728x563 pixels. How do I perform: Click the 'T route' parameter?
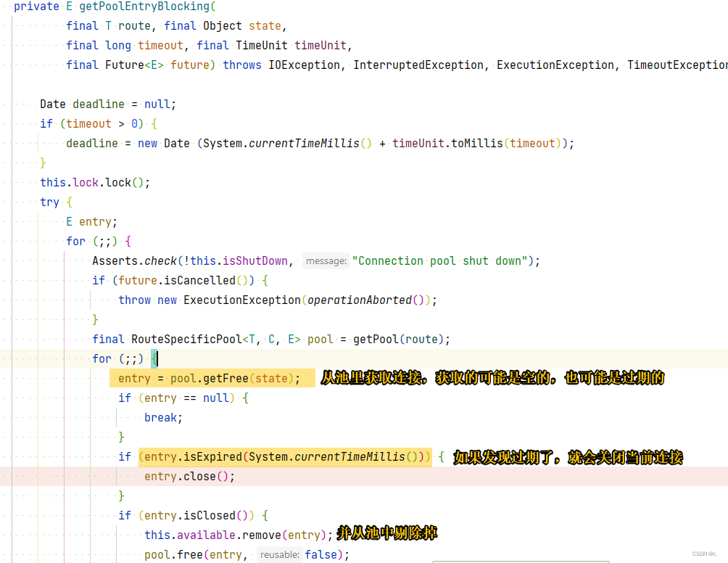tap(128, 26)
